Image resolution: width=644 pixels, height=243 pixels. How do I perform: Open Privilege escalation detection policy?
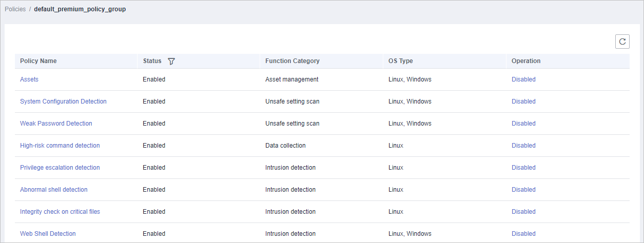pyautogui.click(x=60, y=168)
